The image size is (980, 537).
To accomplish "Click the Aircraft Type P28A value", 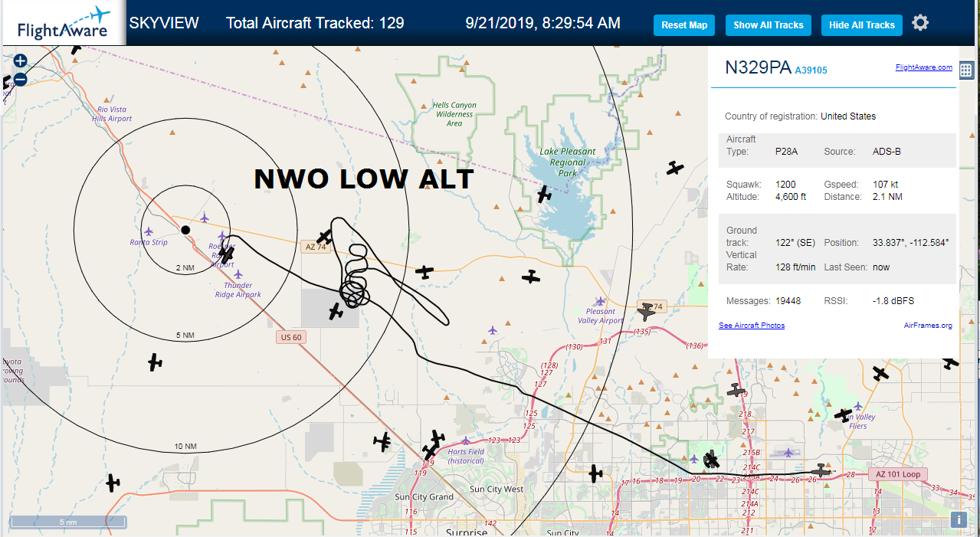I will (x=786, y=152).
